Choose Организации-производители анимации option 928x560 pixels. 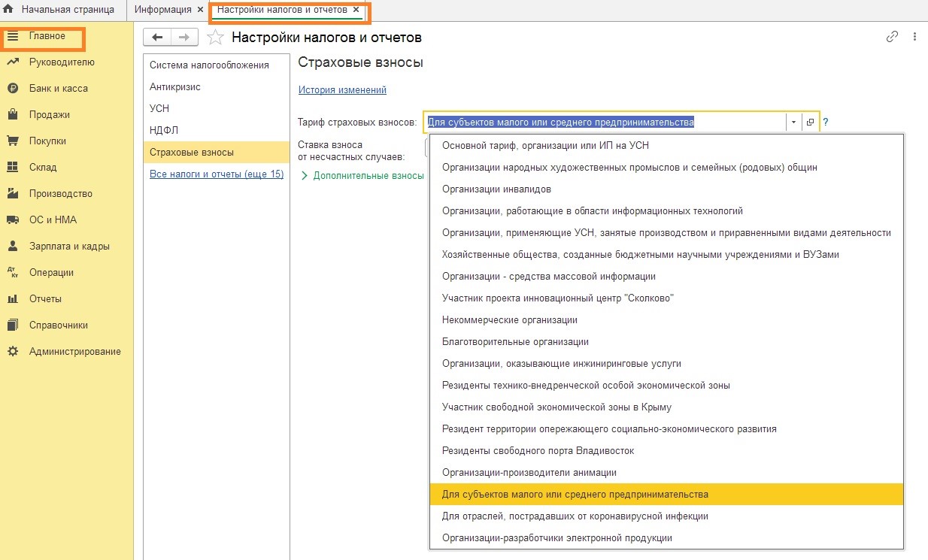click(666, 473)
